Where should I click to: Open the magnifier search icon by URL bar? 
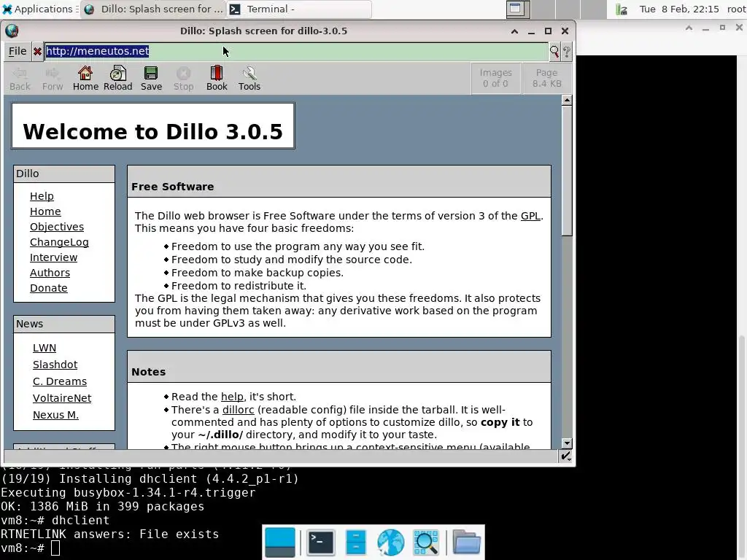point(554,52)
